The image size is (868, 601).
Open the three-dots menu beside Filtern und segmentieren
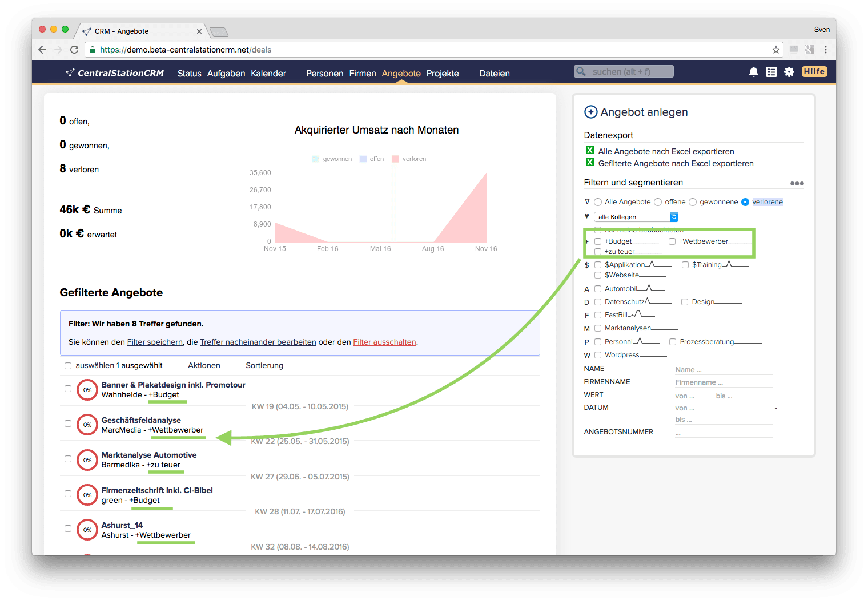(797, 183)
